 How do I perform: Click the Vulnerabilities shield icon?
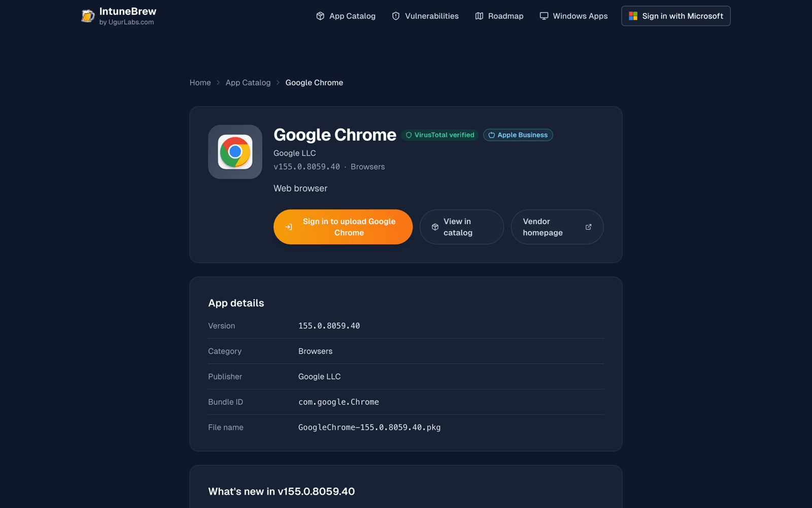pos(396,16)
